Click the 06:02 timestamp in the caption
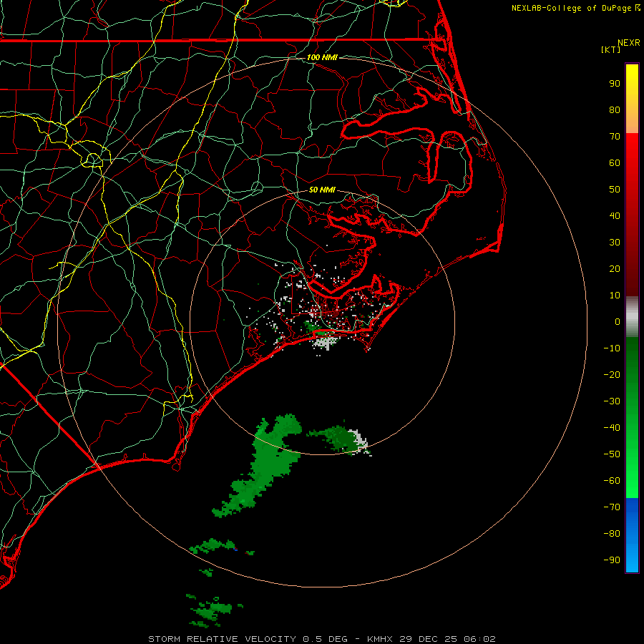644x644 pixels. click(x=479, y=639)
